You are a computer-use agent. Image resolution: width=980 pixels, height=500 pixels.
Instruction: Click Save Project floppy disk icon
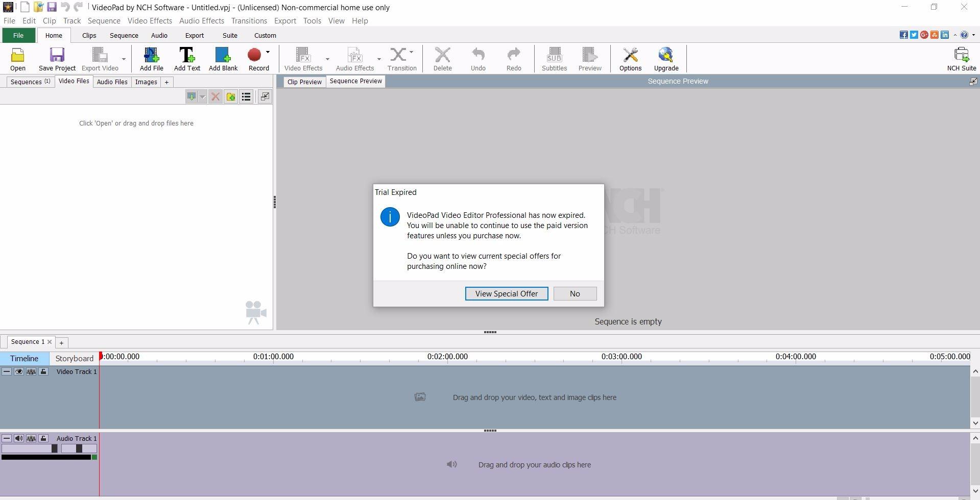pos(57,55)
